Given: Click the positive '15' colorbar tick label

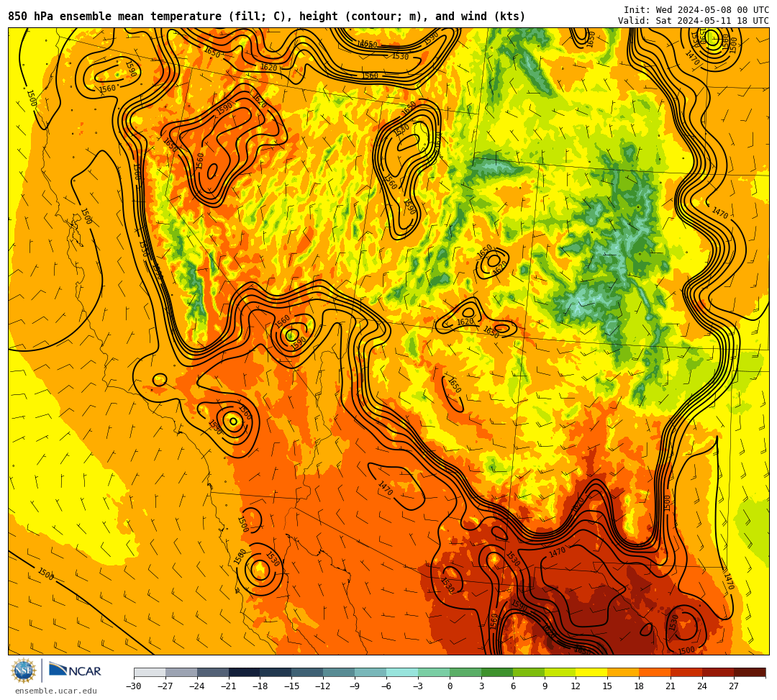Looking at the screenshot, I should pyautogui.click(x=608, y=686).
